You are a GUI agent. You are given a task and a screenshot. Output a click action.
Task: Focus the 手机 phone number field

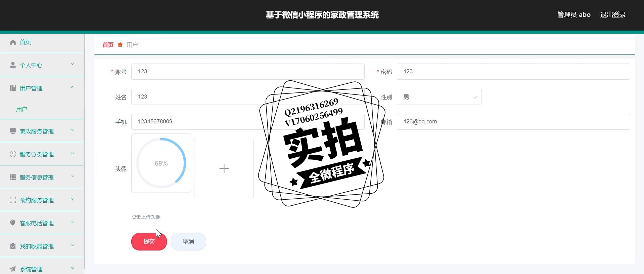[248, 122]
